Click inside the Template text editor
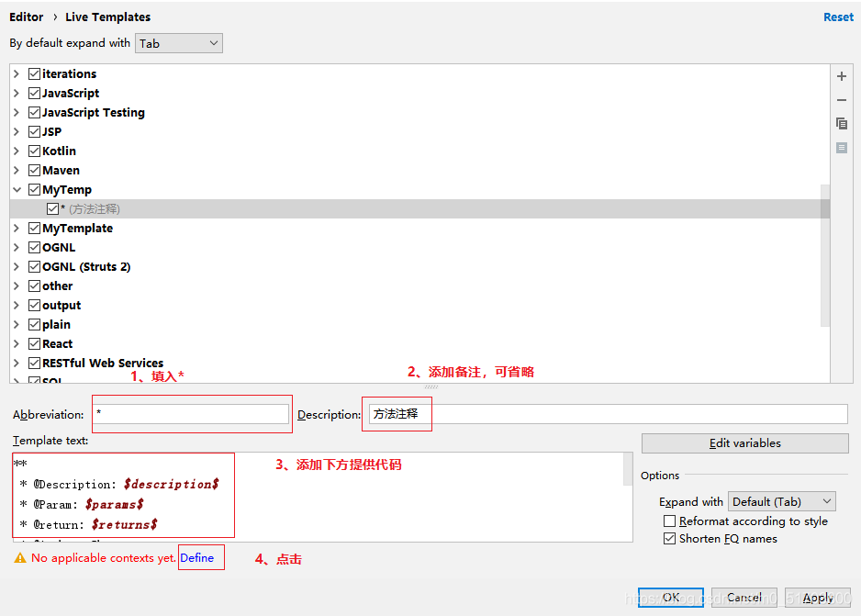The width and height of the screenshot is (861, 616). pyautogui.click(x=322, y=497)
